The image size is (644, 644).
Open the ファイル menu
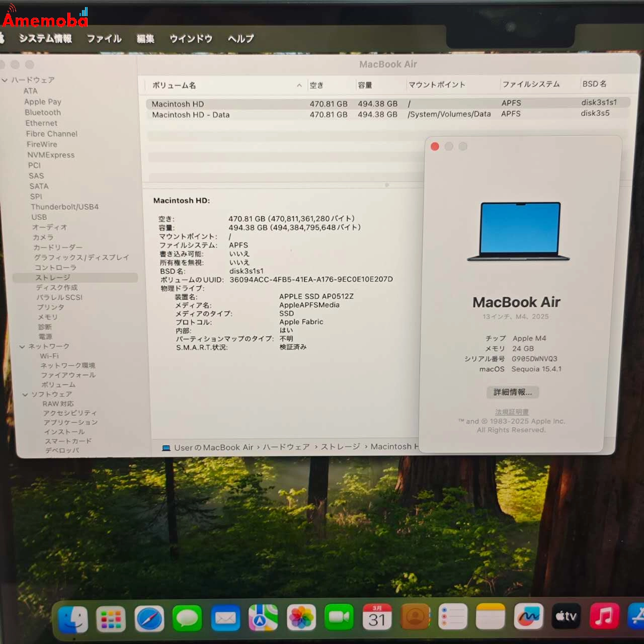click(x=104, y=39)
